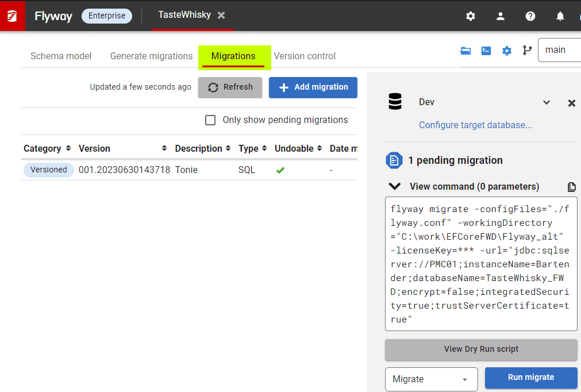Open the command terminal icon

pos(486,51)
